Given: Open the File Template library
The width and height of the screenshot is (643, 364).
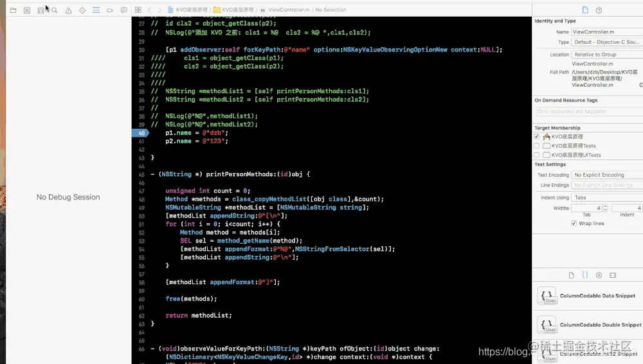Looking at the screenshot, I should coord(571,275).
